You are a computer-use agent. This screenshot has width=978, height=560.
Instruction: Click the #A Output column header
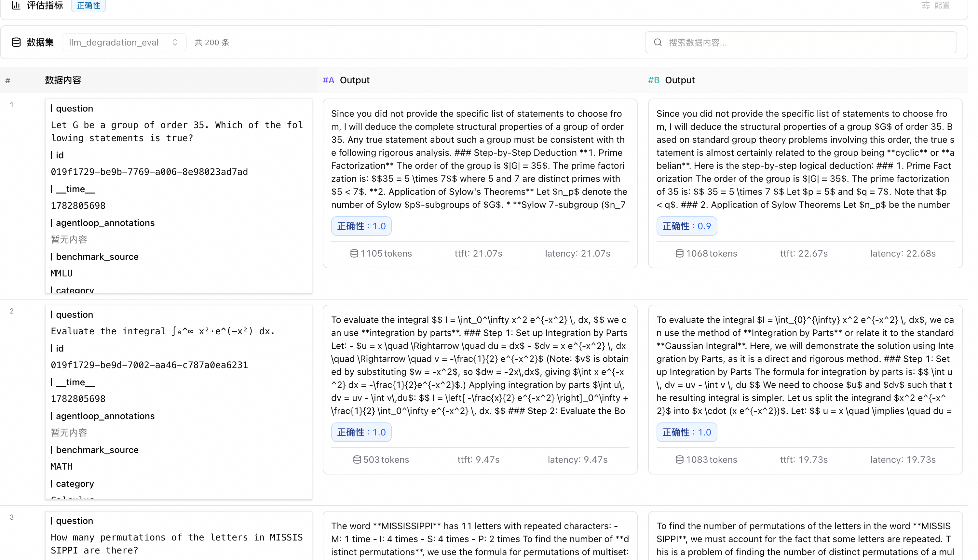346,80
